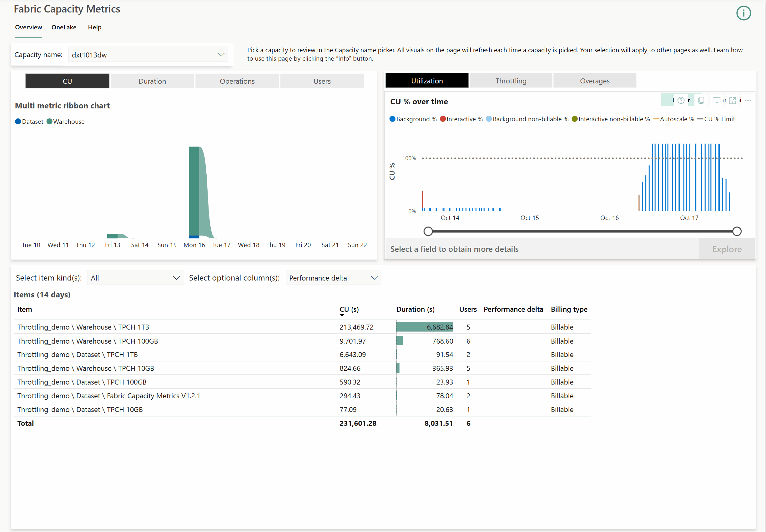Screen dimensions: 766x532
Task: Click the help question mark icon on chart
Action: [681, 100]
